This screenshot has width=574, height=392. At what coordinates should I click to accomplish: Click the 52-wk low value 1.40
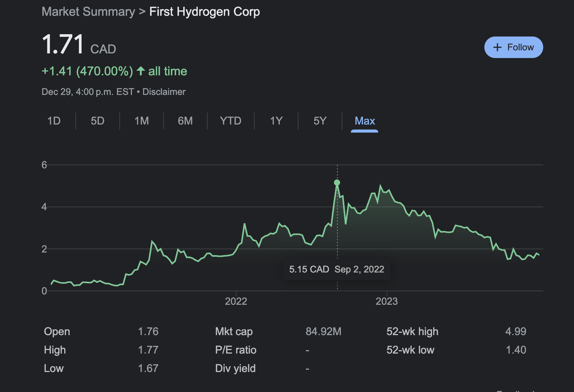[516, 350]
